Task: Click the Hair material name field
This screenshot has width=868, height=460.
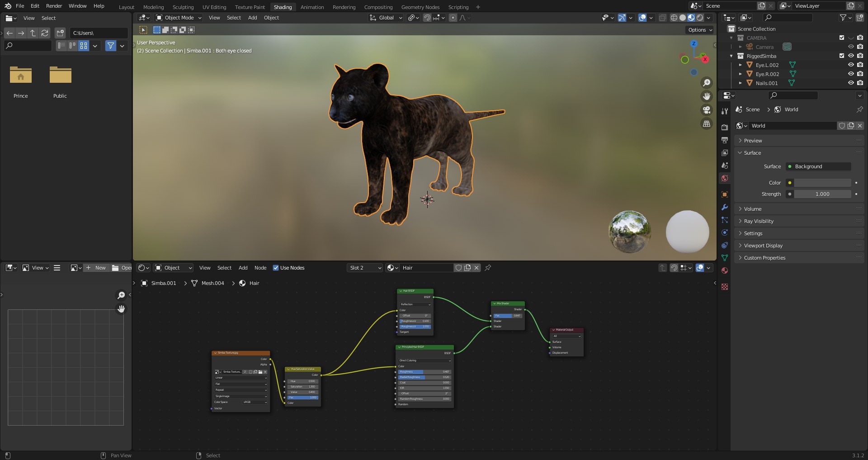Action: click(426, 268)
